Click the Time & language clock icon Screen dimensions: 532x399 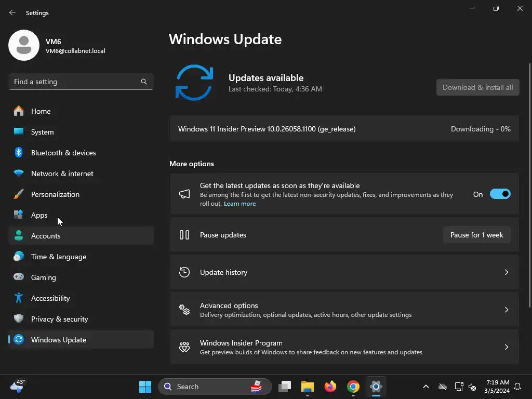[x=19, y=257]
